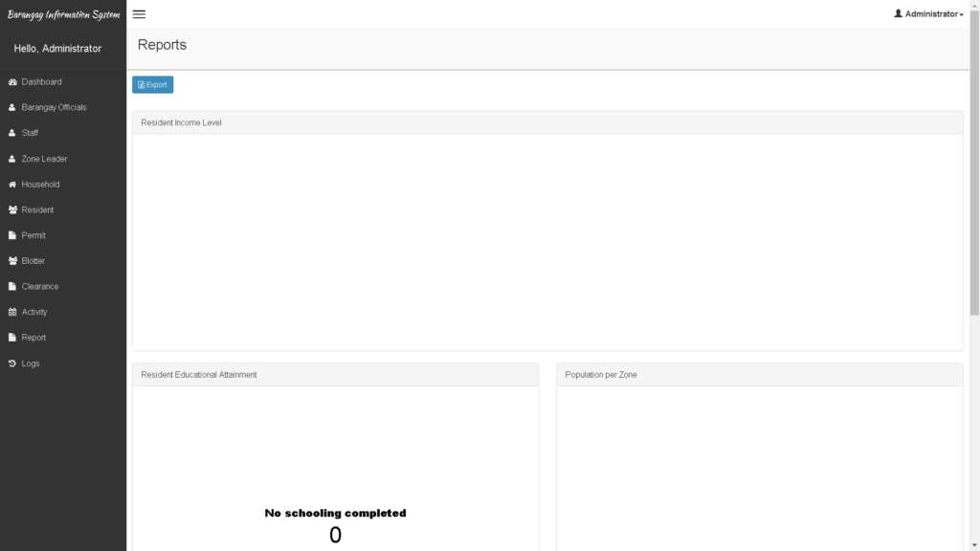Screen dimensions: 980x551
Task: Select the Barangay Officials person icon
Action: pos(13,107)
